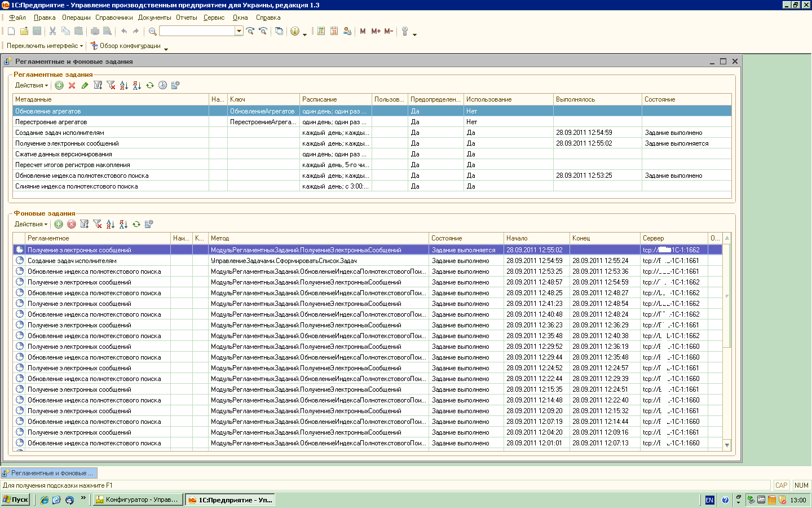The height and width of the screenshot is (508, 812).
Task: Expand options arrow after Обзор конфигурации
Action: tap(166, 49)
